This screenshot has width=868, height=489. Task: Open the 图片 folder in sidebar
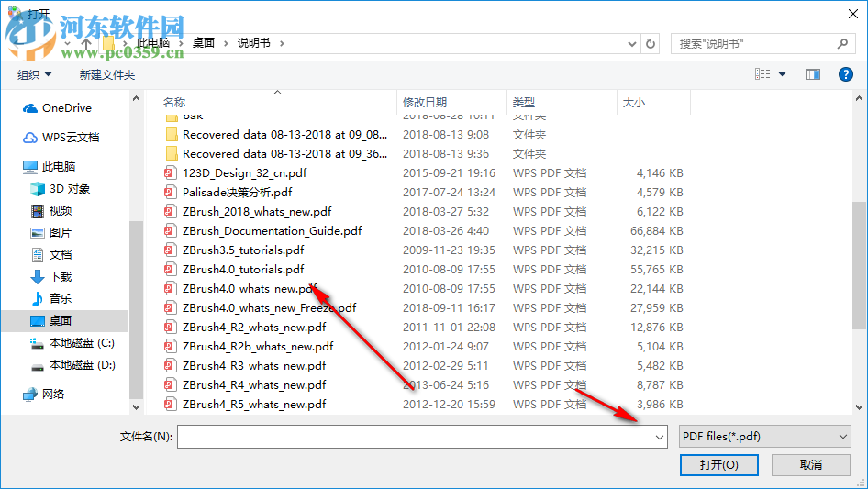(61, 233)
